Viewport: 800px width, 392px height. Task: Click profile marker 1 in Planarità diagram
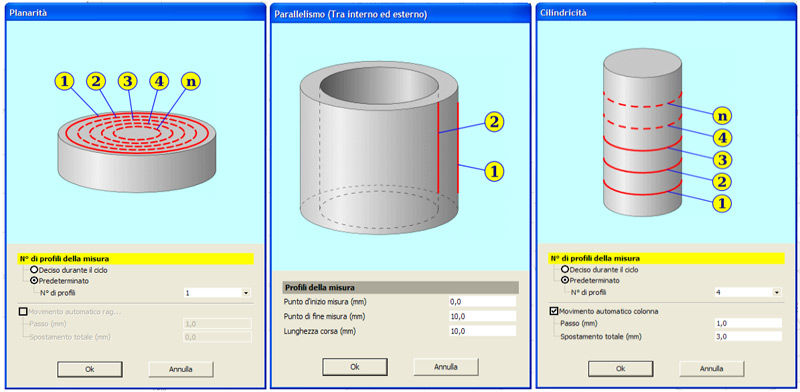click(x=65, y=81)
